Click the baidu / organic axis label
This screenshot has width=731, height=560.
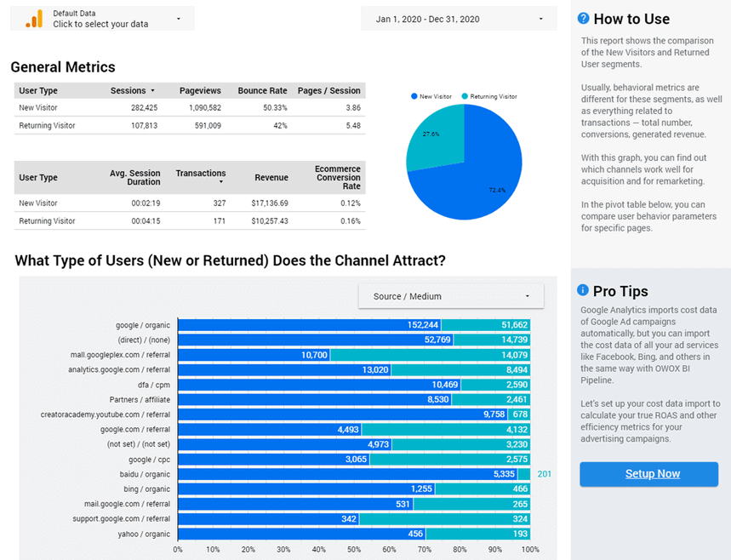(145, 474)
